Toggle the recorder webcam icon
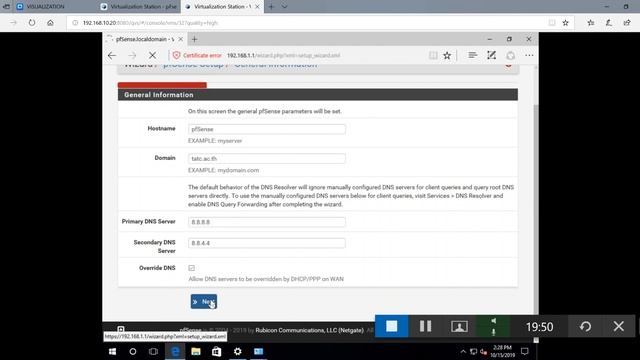 [459, 326]
